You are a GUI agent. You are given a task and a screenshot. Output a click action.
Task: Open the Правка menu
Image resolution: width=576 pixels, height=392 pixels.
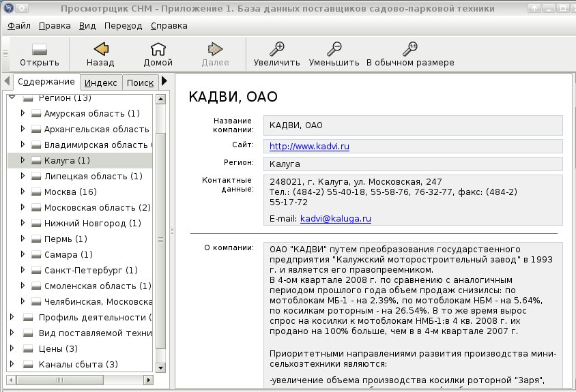tap(55, 26)
